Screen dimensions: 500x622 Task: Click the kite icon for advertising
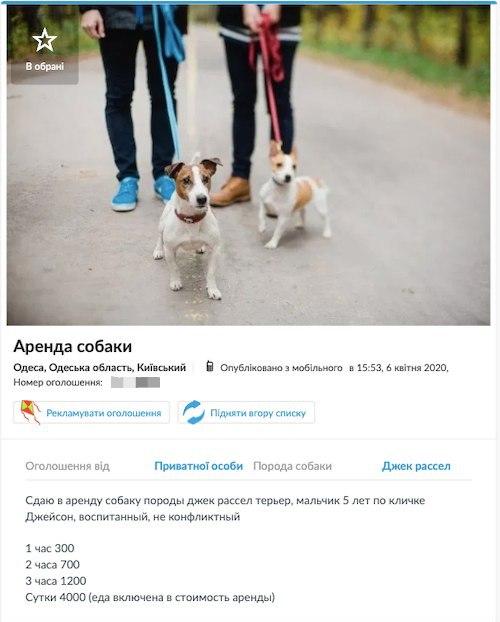pos(31,413)
